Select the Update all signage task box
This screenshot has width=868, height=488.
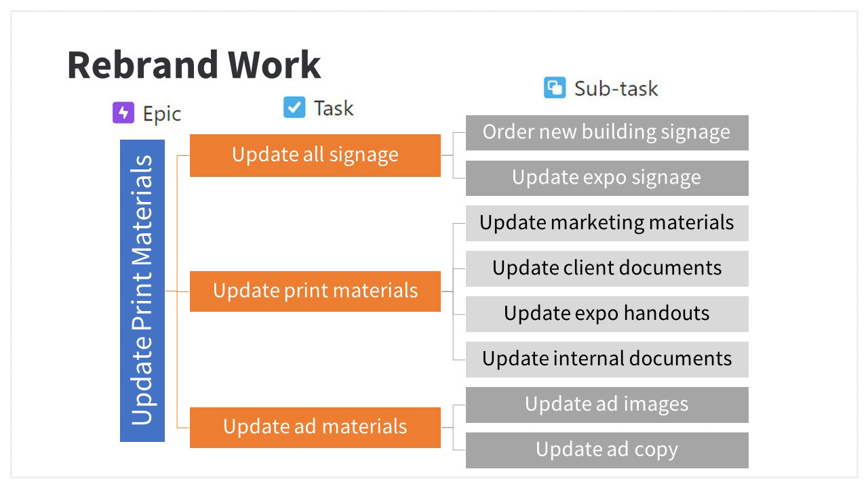315,155
